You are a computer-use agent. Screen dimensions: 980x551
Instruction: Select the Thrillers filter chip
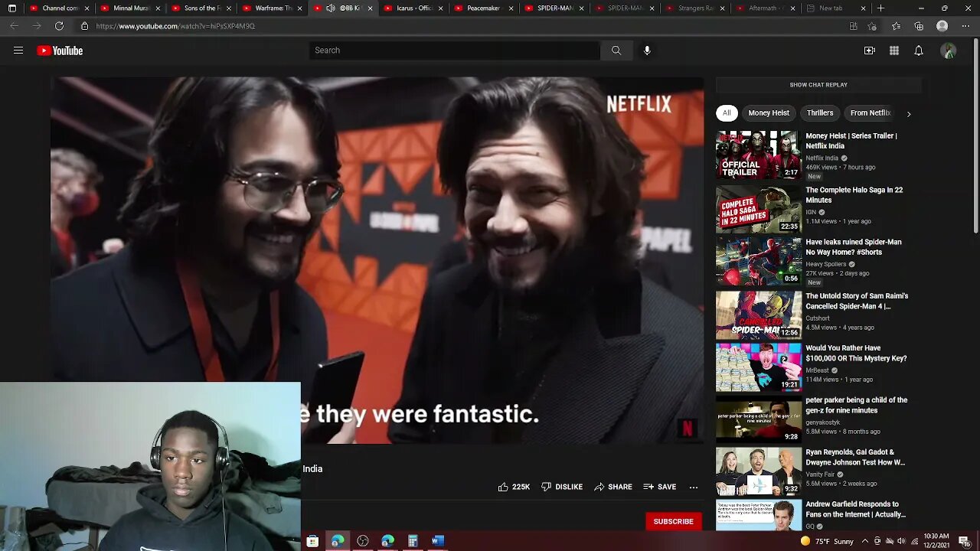820,113
